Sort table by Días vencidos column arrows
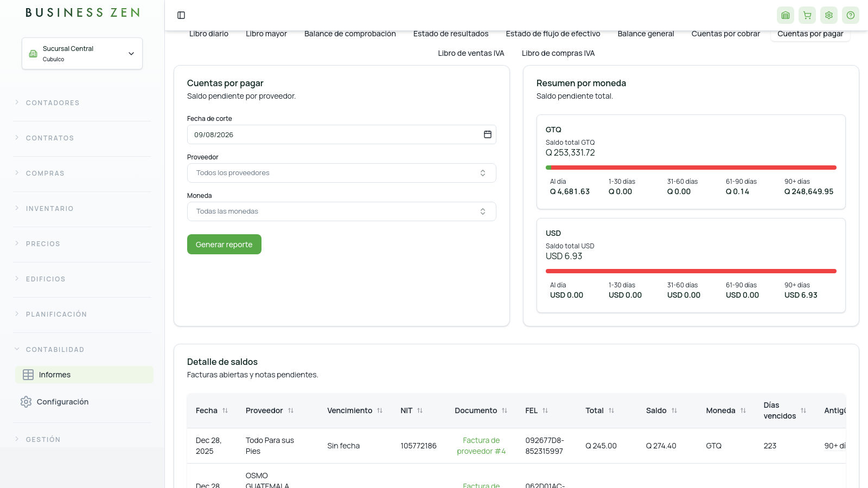This screenshot has height=488, width=868. (x=803, y=410)
